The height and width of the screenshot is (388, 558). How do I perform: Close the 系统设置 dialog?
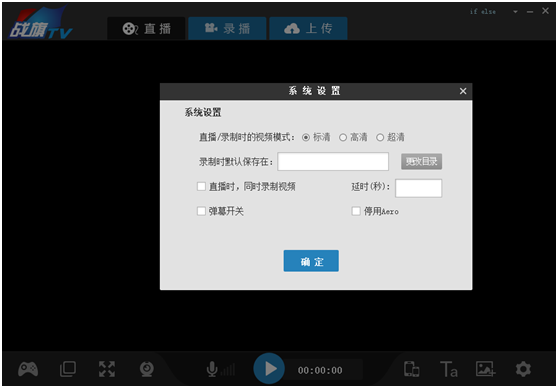tap(463, 91)
